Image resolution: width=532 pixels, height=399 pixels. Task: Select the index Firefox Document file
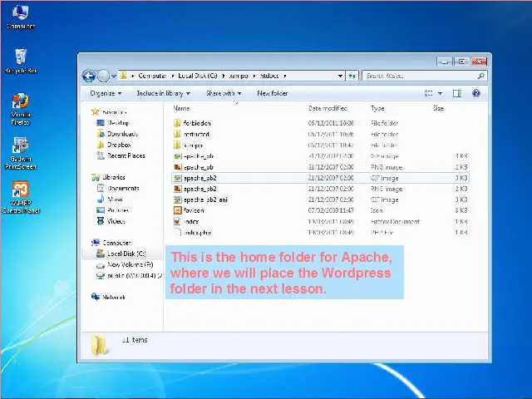[320, 222]
